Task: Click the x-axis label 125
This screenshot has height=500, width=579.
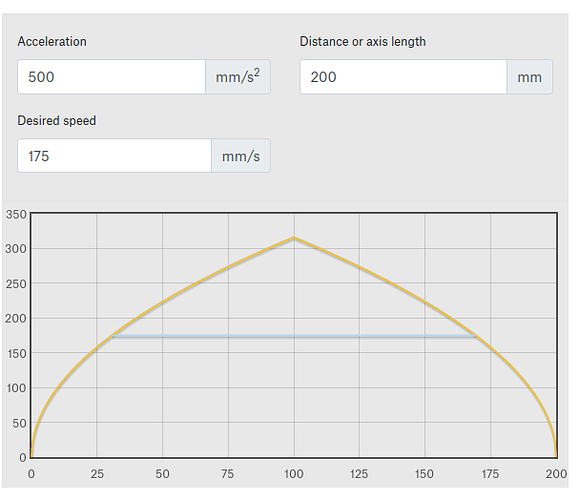Action: pyautogui.click(x=359, y=474)
